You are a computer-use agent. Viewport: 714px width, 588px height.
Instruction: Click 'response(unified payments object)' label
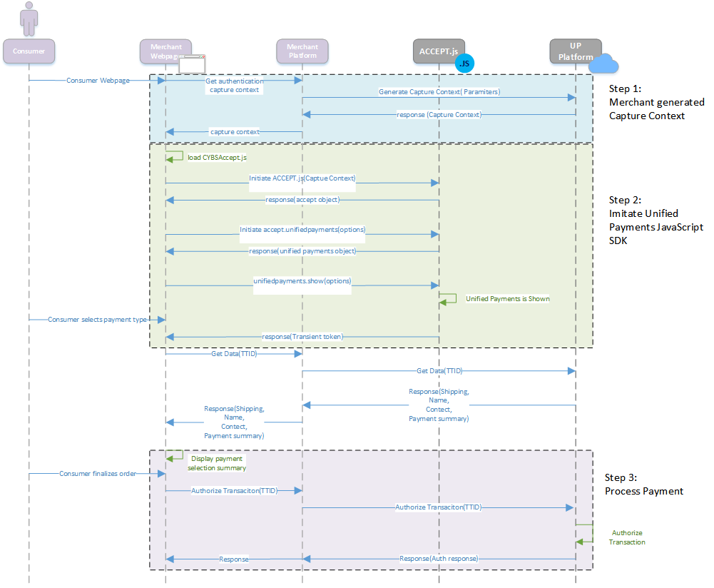pos(302,251)
